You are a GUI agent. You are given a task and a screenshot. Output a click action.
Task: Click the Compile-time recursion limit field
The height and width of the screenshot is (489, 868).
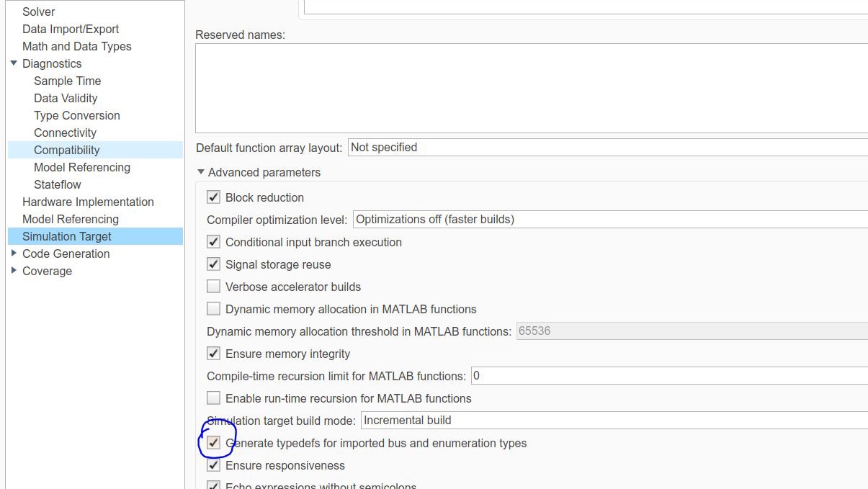pyautogui.click(x=669, y=376)
